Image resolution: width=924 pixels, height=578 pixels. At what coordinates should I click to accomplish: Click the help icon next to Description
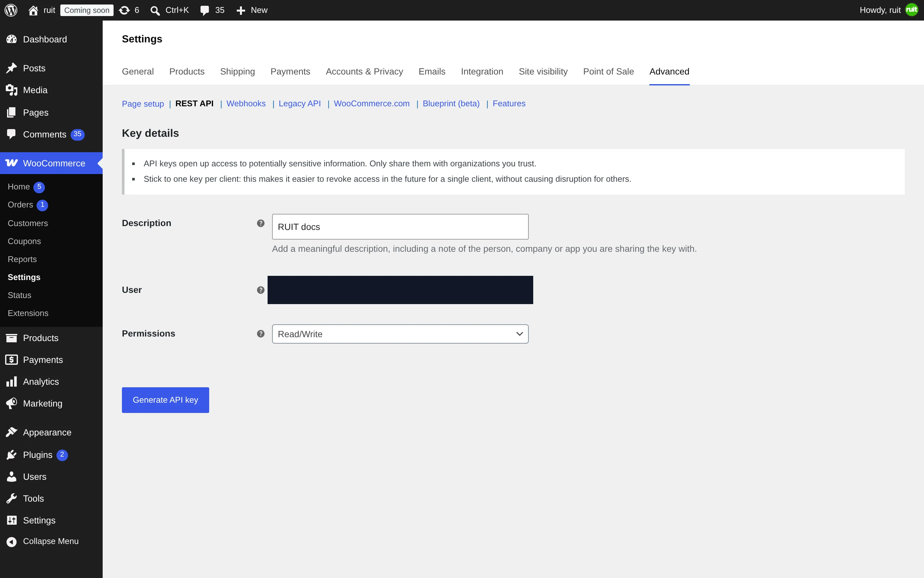[x=261, y=223]
